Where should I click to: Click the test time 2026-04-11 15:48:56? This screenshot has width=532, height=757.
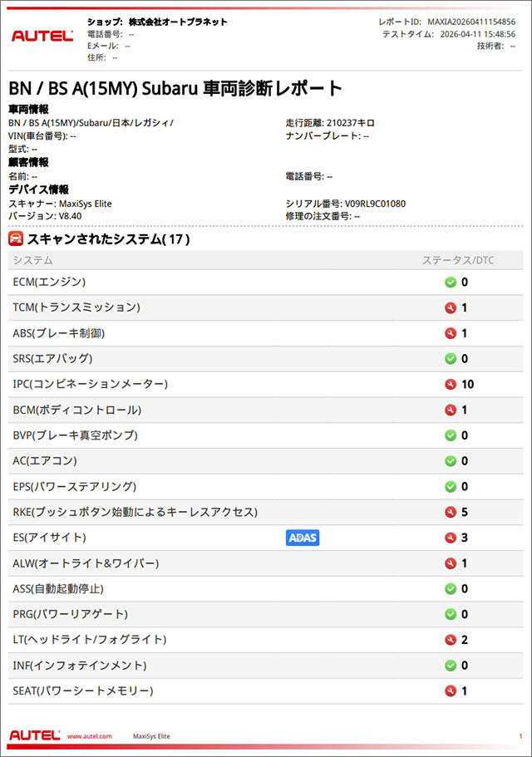click(x=477, y=34)
